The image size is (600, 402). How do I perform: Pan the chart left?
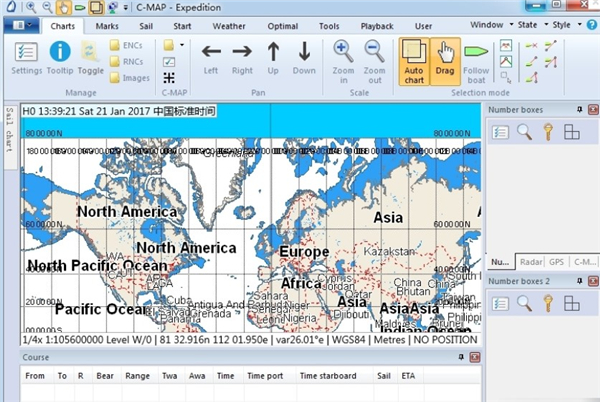[x=210, y=59]
